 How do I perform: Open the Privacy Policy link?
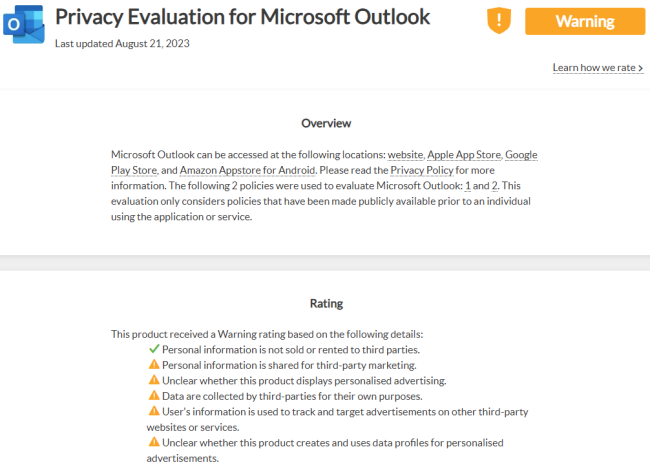[x=422, y=170]
